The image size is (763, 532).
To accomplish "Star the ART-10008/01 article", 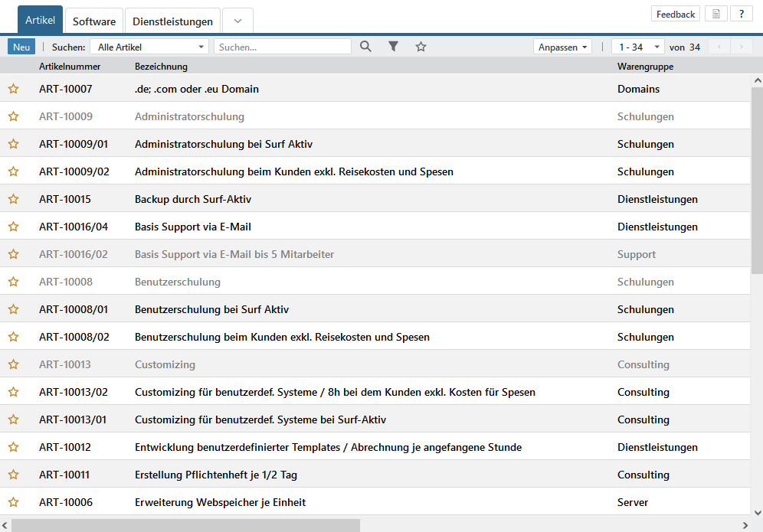I will tap(14, 309).
